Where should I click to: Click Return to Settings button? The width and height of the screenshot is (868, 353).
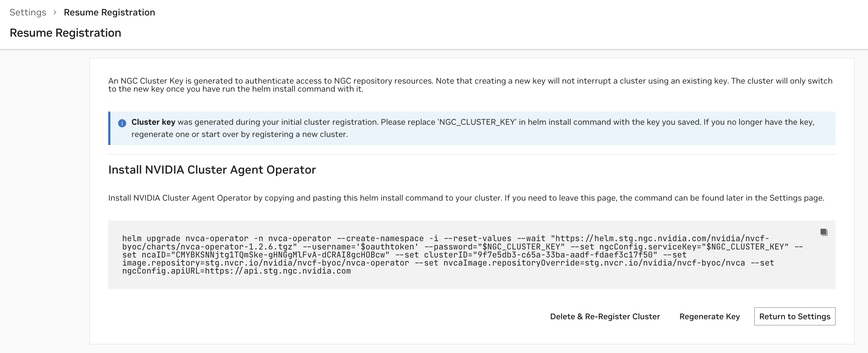tap(794, 316)
